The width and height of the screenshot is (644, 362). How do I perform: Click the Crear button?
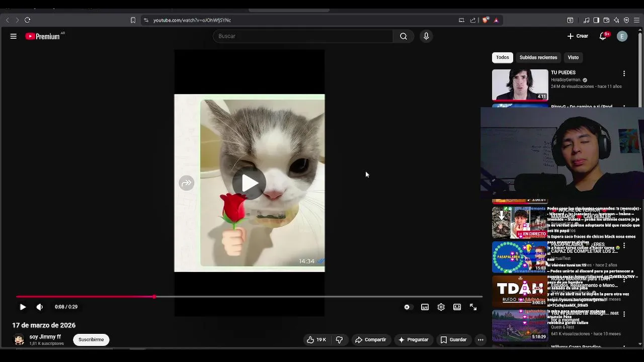point(578,36)
